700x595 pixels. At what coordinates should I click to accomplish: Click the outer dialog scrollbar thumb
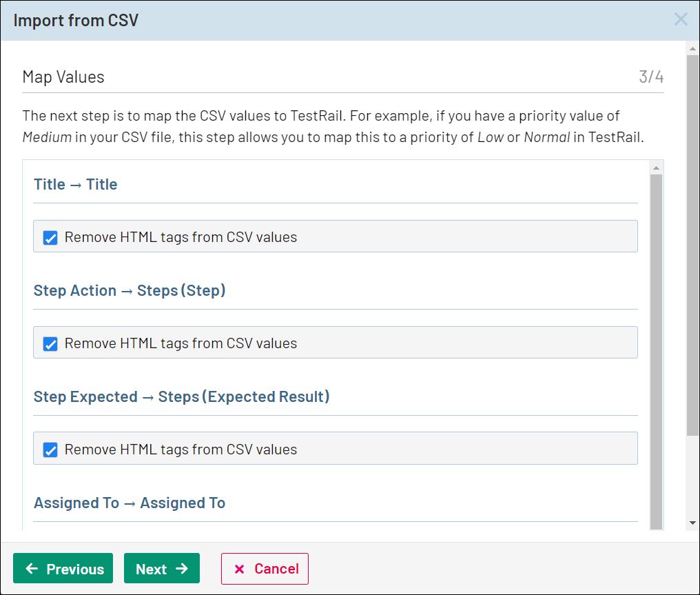coord(693,241)
